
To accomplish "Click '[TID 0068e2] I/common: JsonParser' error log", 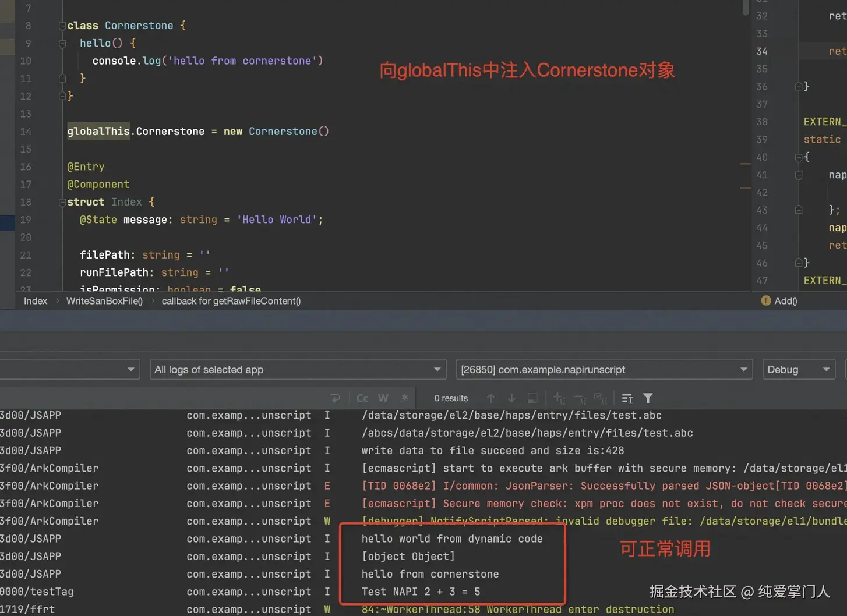I will 604,486.
